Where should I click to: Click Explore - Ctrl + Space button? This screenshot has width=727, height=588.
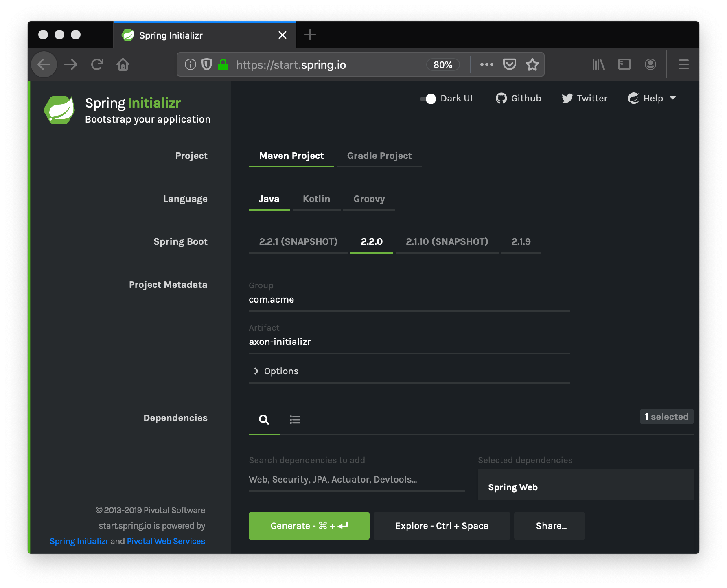[442, 526]
